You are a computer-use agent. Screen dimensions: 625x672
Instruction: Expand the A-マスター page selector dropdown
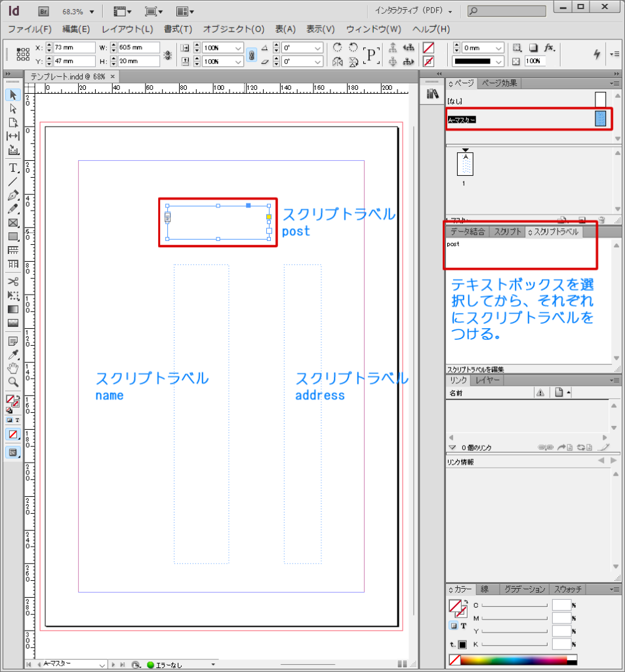pos(102,665)
